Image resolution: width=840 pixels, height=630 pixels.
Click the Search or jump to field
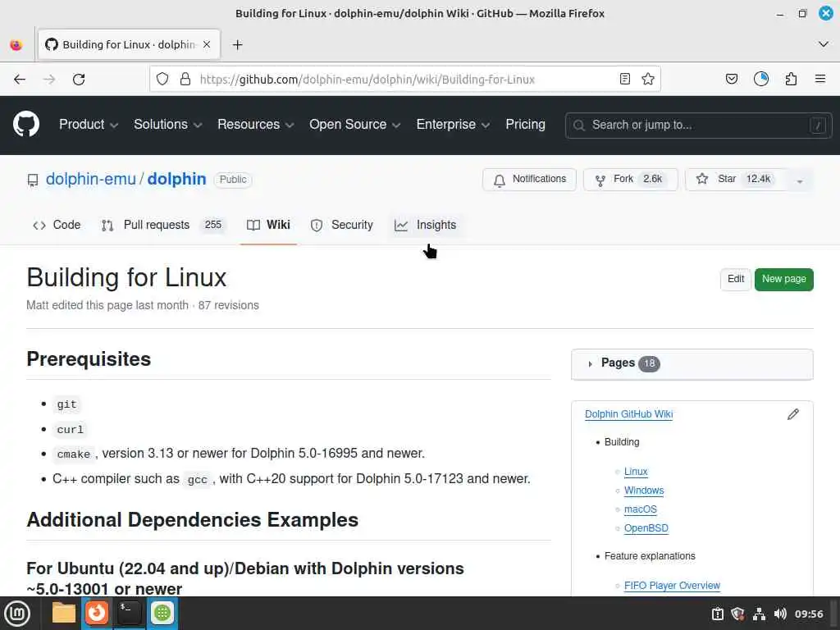tap(699, 126)
